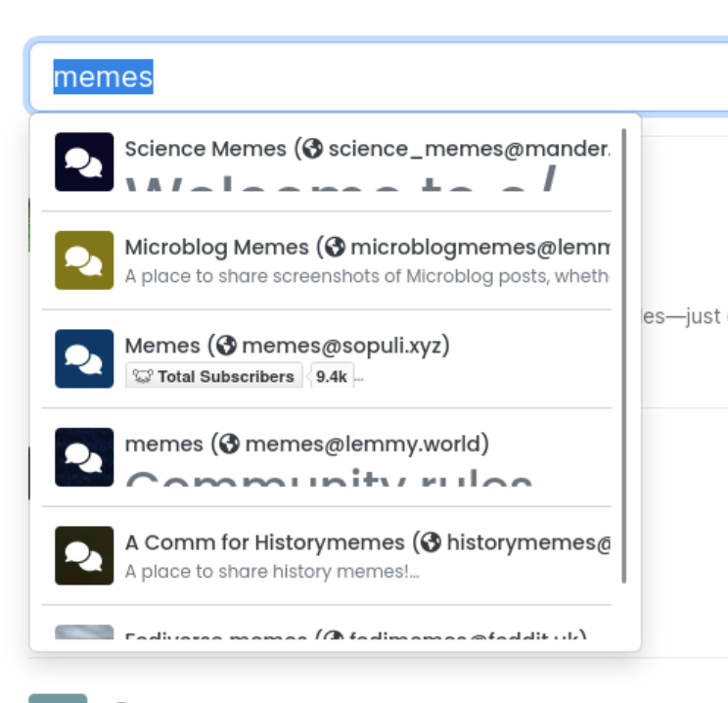This screenshot has width=728, height=703.
Task: Click the suggestion list vertical scrollbar
Action: point(624,352)
